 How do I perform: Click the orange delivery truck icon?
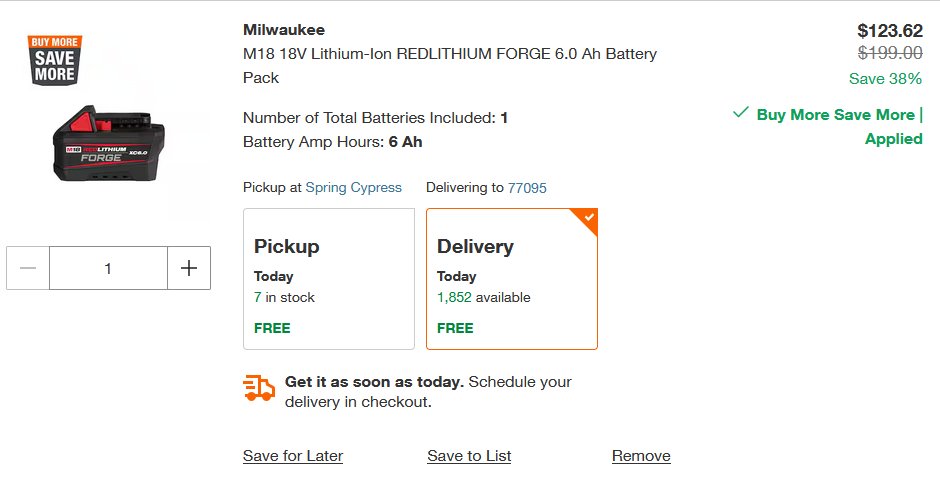[x=259, y=387]
